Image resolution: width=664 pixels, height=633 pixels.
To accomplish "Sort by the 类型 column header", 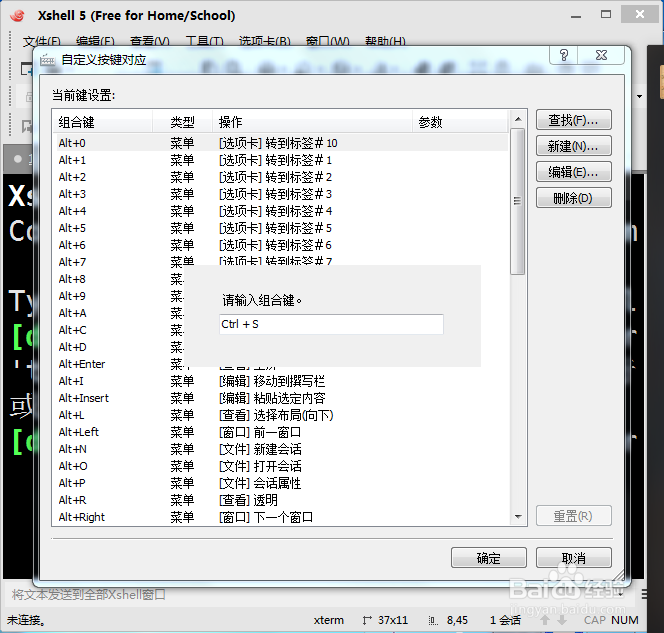I will coord(183,122).
